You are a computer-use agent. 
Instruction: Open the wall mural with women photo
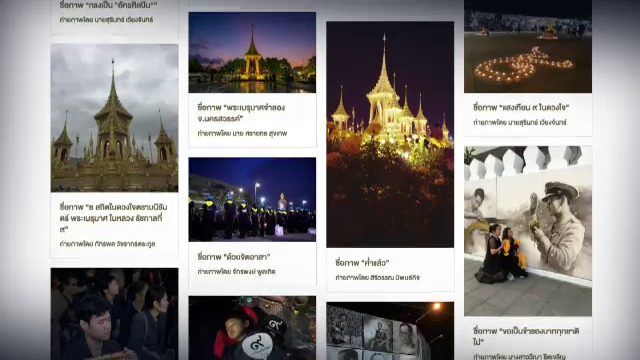(x=528, y=231)
